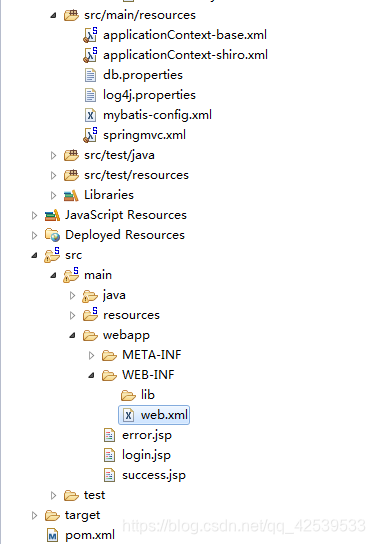375x544 pixels.
Task: Expand the Libraries node
Action: [53, 195]
